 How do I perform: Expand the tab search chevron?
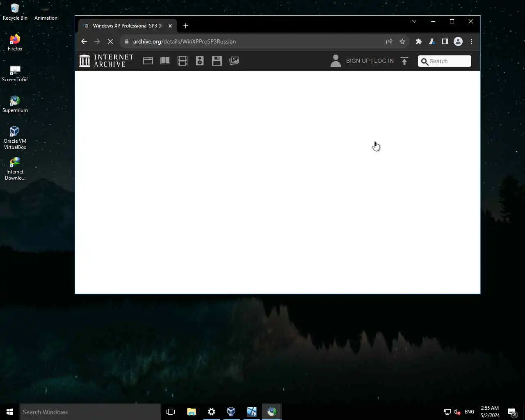tap(414, 21)
